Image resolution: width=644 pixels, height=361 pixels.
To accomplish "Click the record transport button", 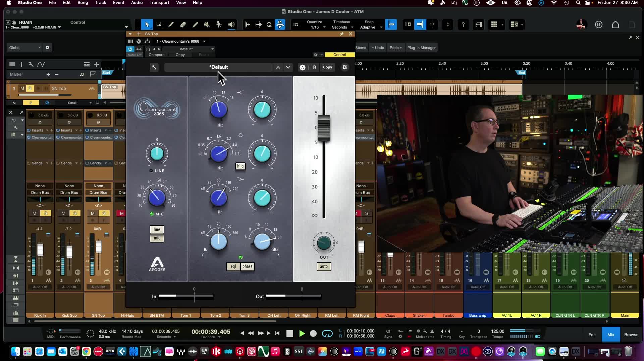I will (313, 333).
